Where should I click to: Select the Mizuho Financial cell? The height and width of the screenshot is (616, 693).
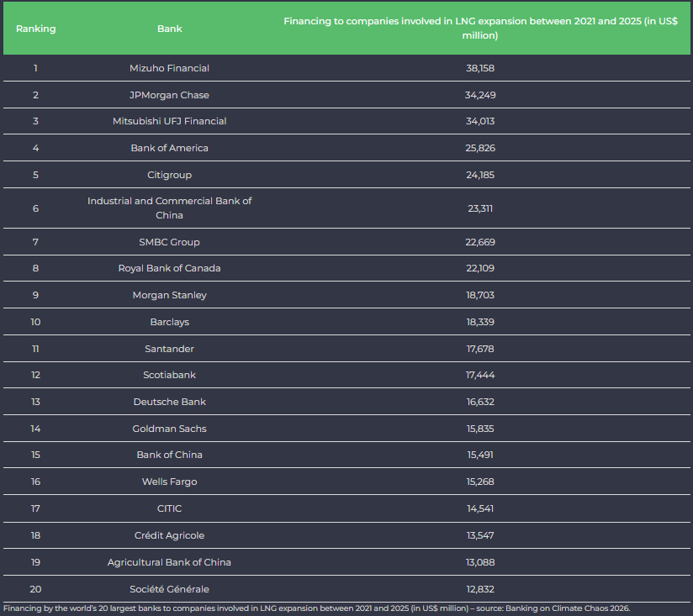point(169,68)
